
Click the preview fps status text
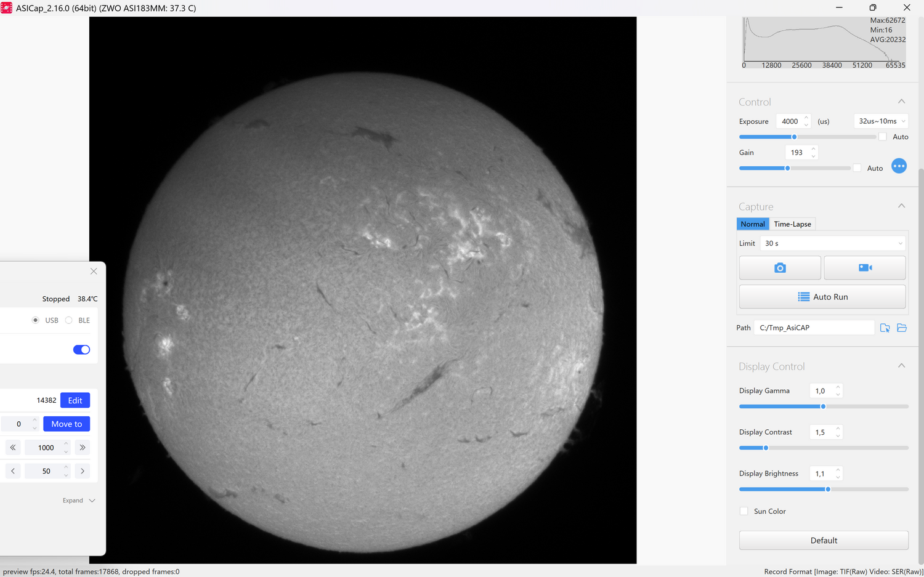coord(91,571)
